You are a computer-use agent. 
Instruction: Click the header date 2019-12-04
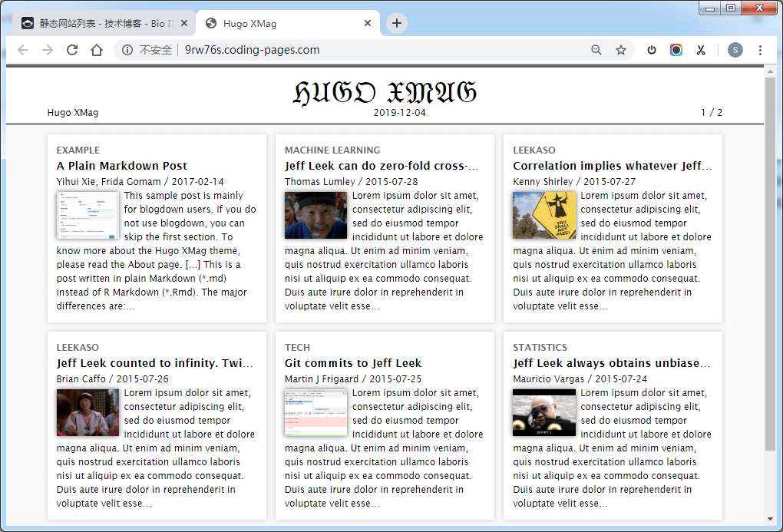pos(399,113)
